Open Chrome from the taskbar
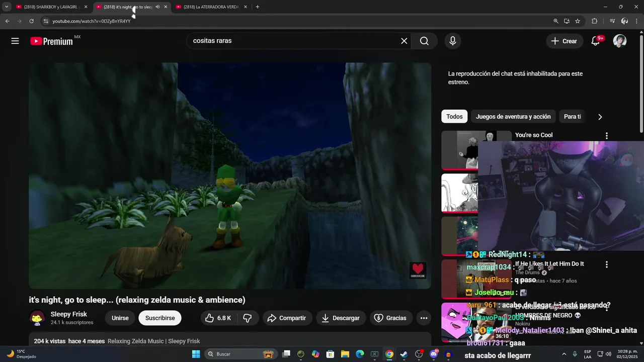Screen dimensions: 644x362 389,354
